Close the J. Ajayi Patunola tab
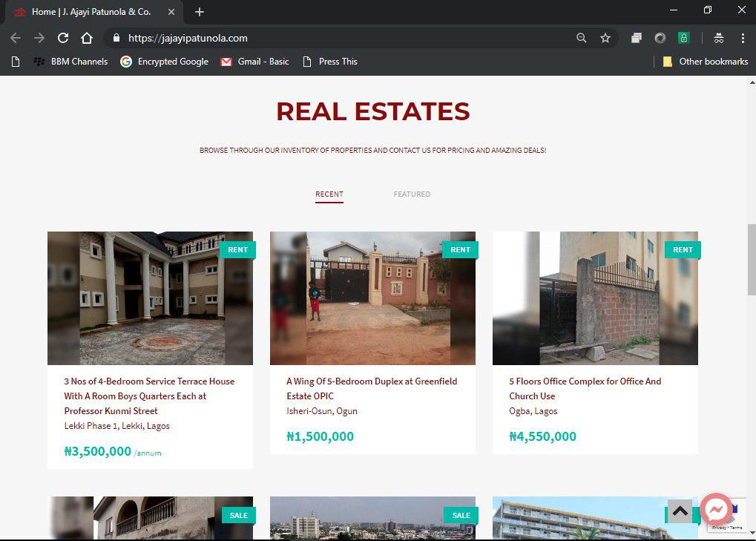This screenshot has height=541, width=756. point(171,12)
